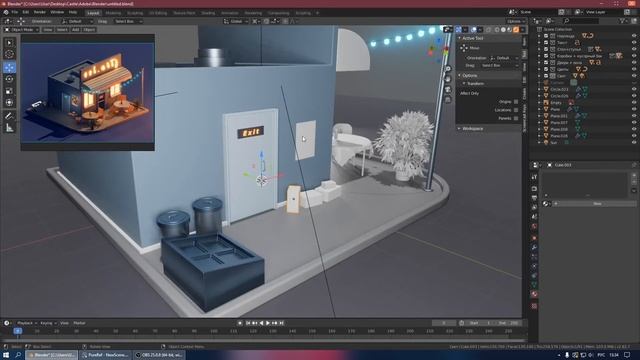Viewport: 640px width, 360px height.
Task: Expand Circle.026 in the outliner
Action: click(x=539, y=96)
